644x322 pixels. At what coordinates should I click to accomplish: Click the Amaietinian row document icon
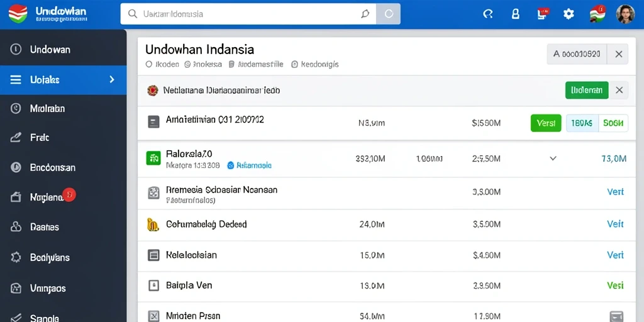(x=153, y=121)
